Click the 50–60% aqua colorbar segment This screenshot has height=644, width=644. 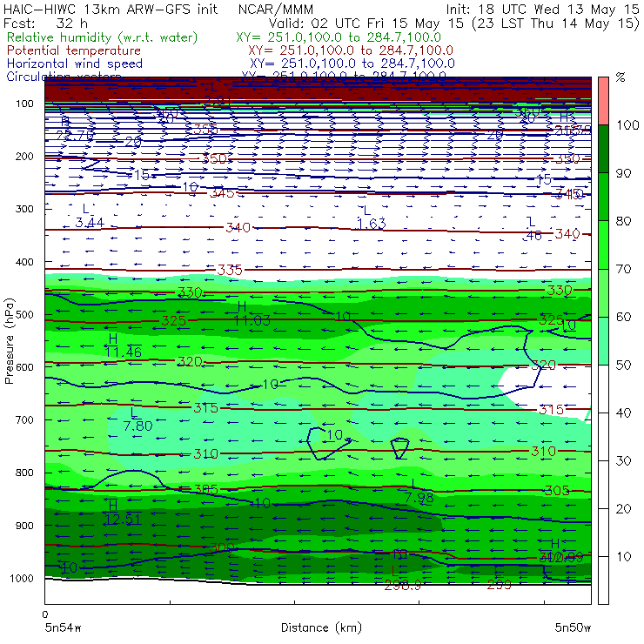[603, 341]
